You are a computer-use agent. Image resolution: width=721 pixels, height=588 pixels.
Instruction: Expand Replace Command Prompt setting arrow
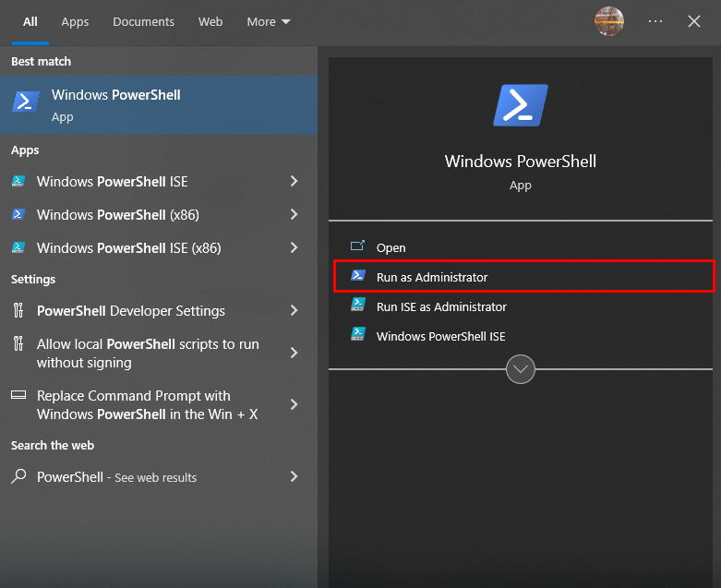294,404
